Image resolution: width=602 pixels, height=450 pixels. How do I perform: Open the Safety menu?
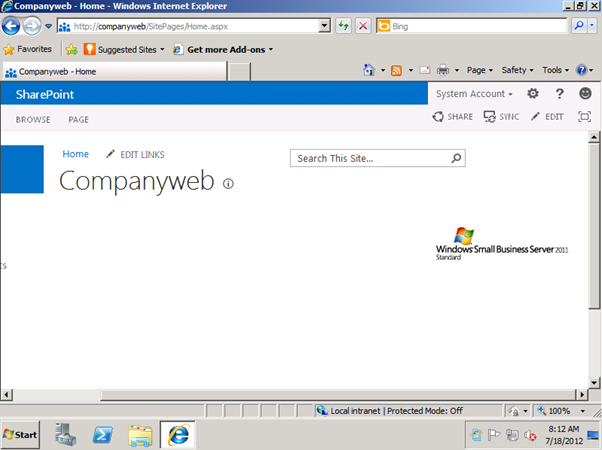point(517,70)
